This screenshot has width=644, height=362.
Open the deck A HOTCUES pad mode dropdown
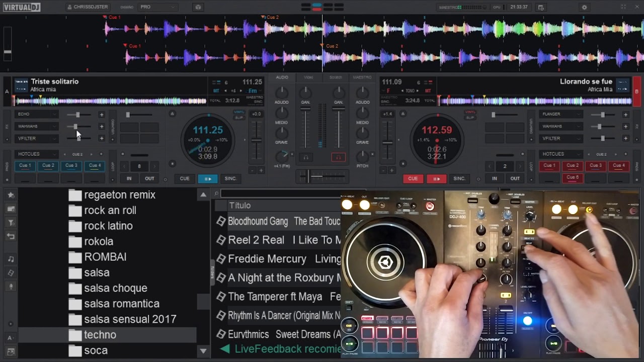click(x=38, y=154)
